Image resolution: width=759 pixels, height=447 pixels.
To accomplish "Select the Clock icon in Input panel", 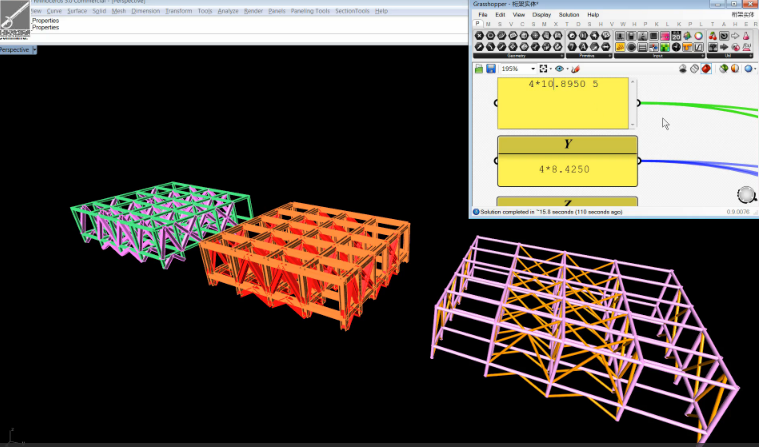I will [x=676, y=47].
